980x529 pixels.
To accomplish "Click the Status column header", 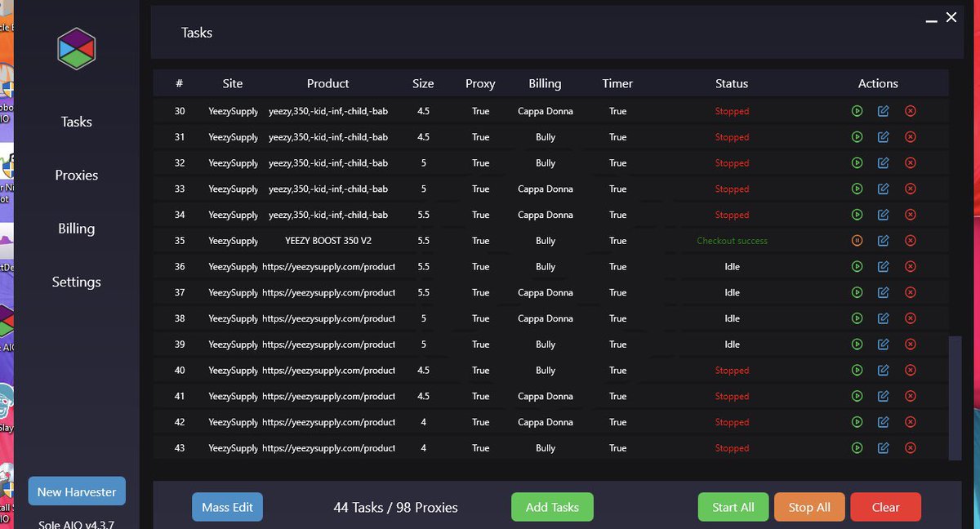I will pos(732,83).
